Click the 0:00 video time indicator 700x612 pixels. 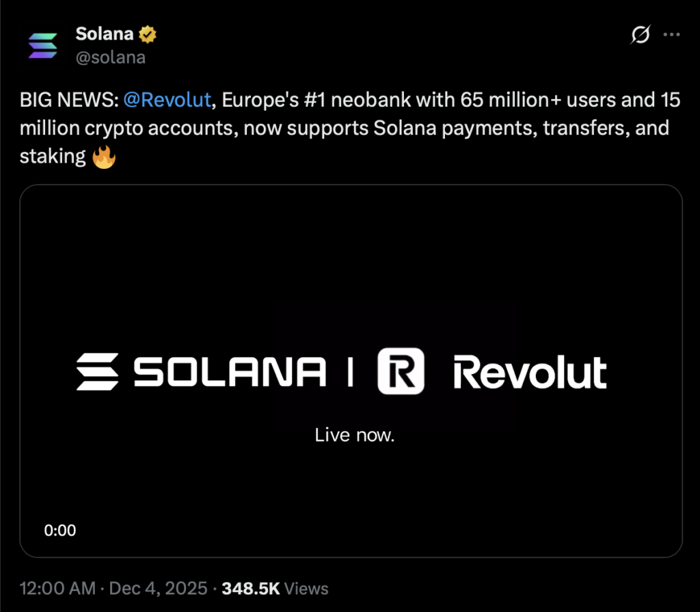[61, 530]
